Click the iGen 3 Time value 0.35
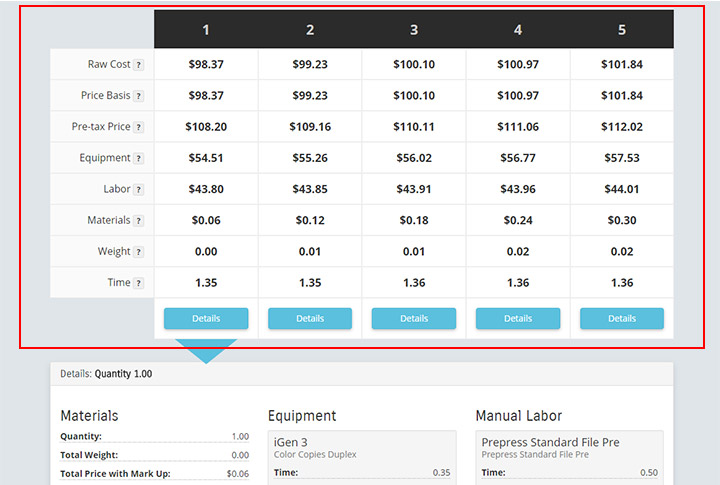Screen dimensions: 720x485 coord(441,472)
